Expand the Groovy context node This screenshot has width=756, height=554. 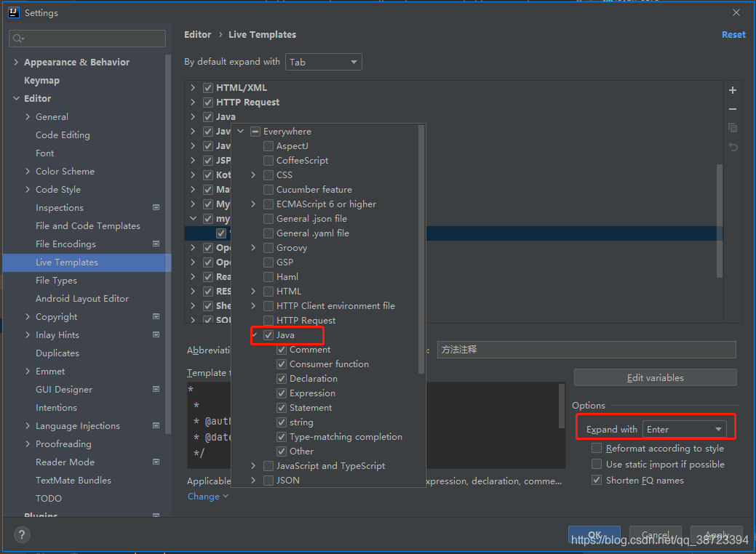tap(253, 248)
